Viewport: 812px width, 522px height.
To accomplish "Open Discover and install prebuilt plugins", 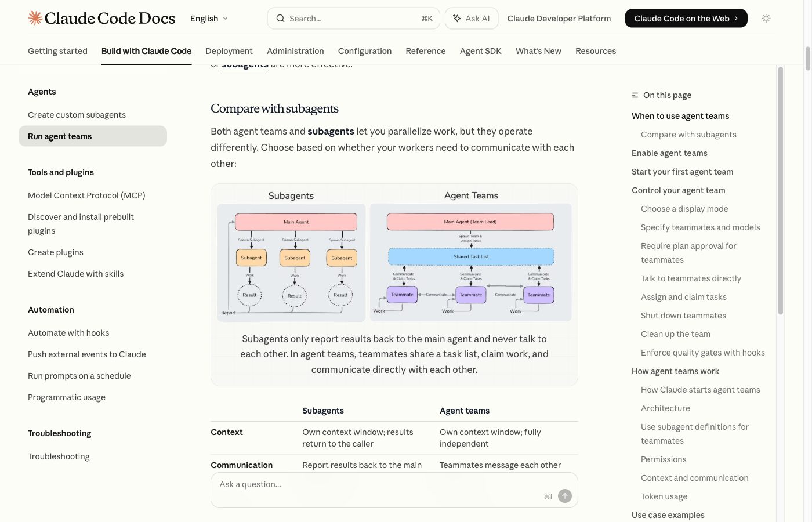I will pos(81,224).
